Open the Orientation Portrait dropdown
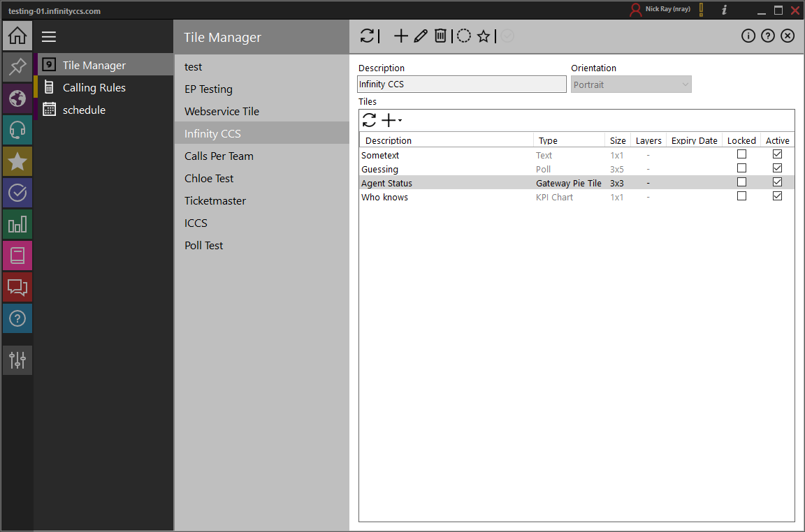 coord(631,84)
